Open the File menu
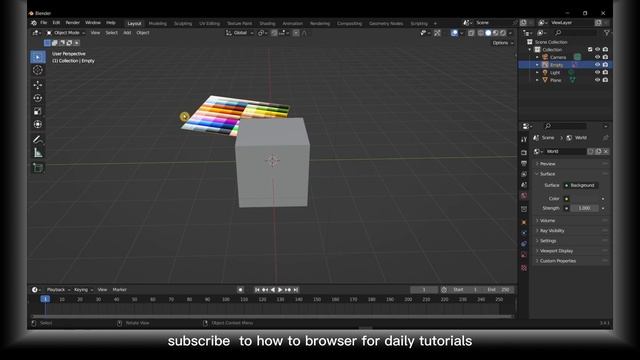 tap(44, 23)
